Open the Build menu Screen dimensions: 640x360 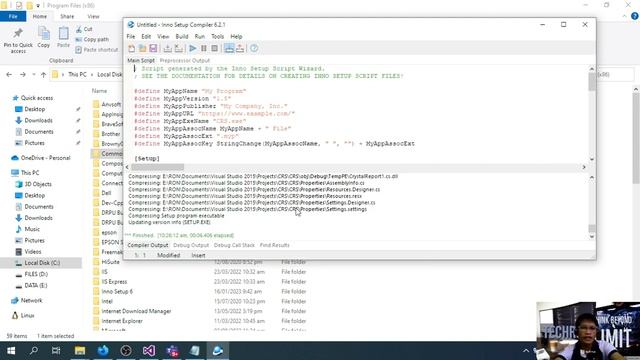(182, 36)
